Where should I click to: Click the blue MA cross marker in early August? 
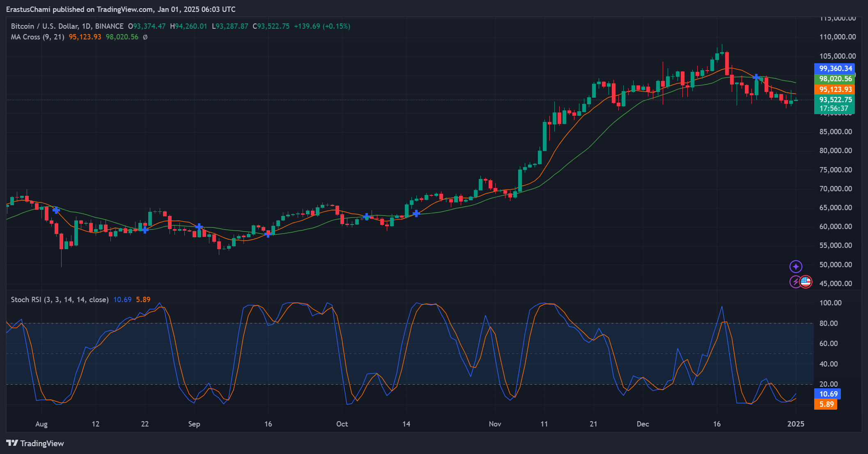pyautogui.click(x=56, y=210)
